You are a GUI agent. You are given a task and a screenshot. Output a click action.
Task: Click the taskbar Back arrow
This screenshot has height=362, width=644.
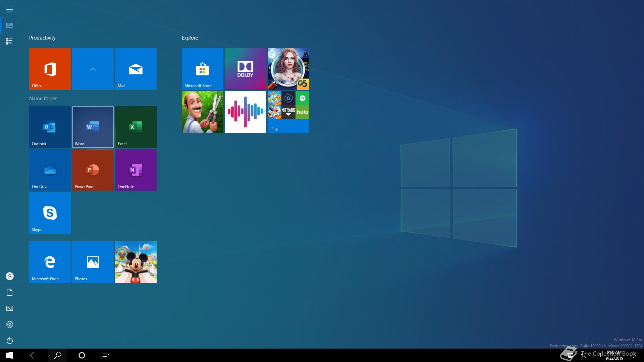pos(34,355)
